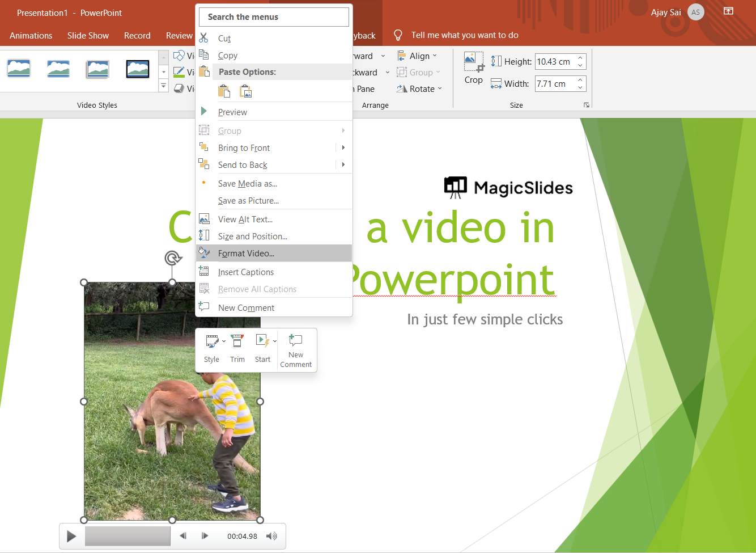
Task: Open the Review ribbon tab
Action: tap(179, 35)
